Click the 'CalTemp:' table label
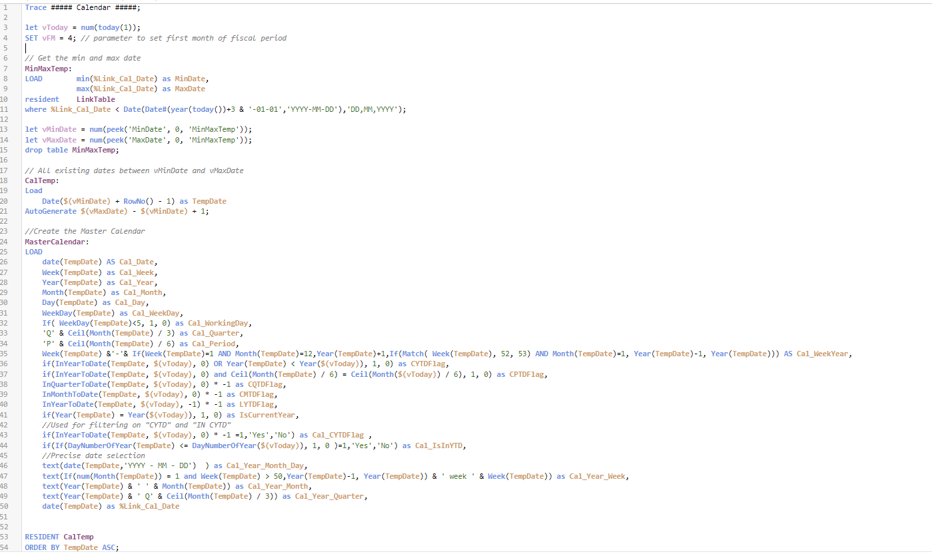The height and width of the screenshot is (560, 932). tap(42, 180)
